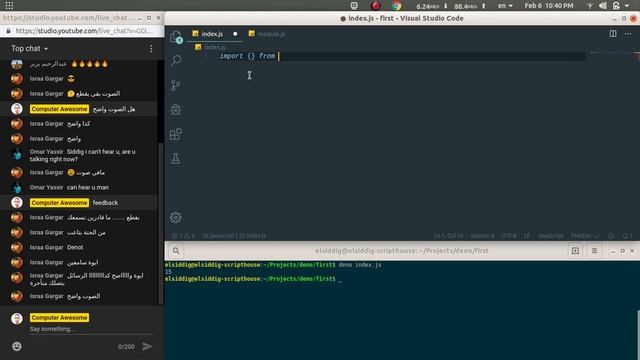Click the terminal window scrollbar
640x360 pixels.
(x=638, y=335)
